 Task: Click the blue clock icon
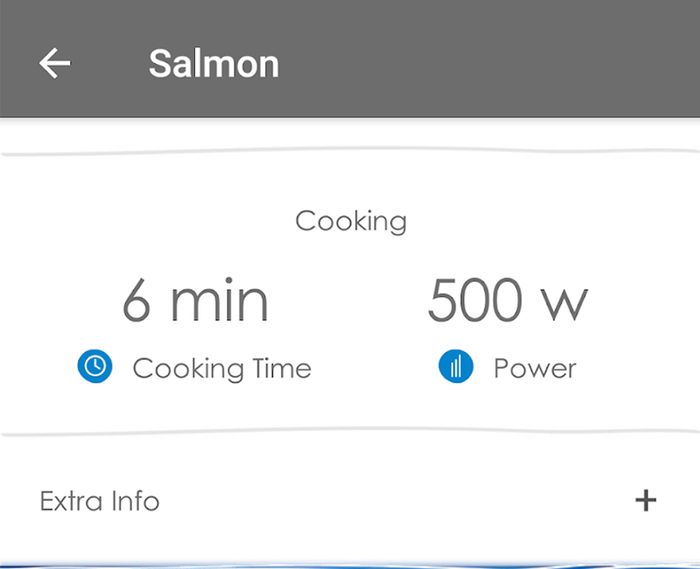pyautogui.click(x=95, y=367)
